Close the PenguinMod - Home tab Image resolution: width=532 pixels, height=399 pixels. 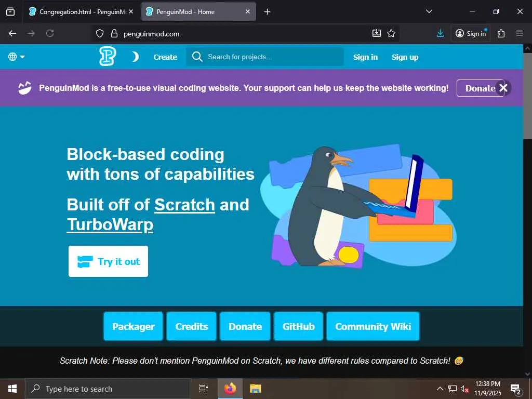pyautogui.click(x=248, y=11)
